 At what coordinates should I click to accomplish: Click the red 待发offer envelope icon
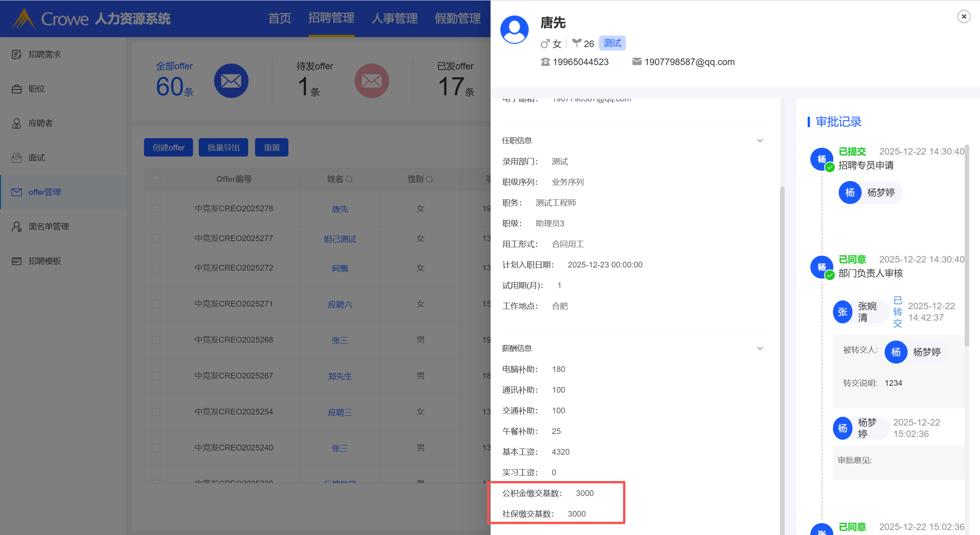pos(371,81)
